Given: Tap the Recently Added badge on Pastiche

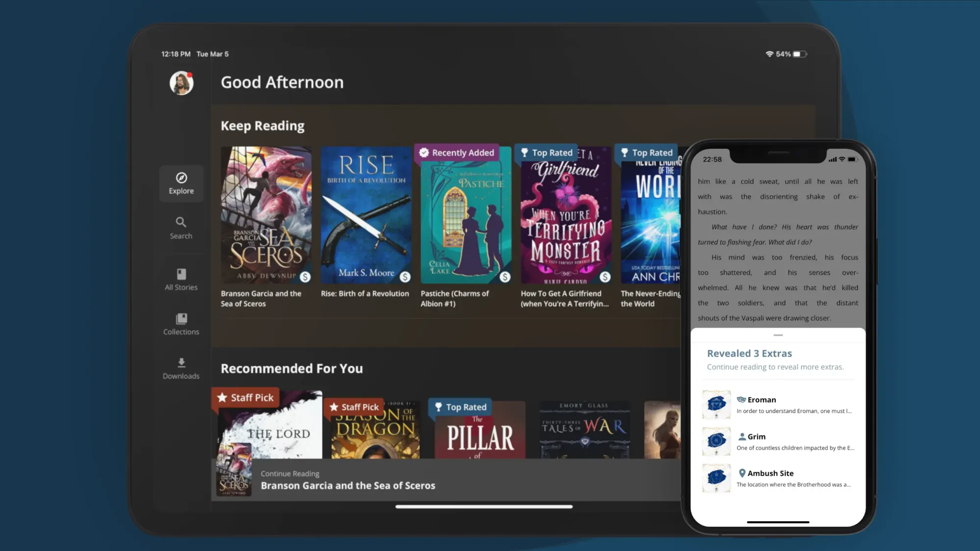Looking at the screenshot, I should 457,153.
